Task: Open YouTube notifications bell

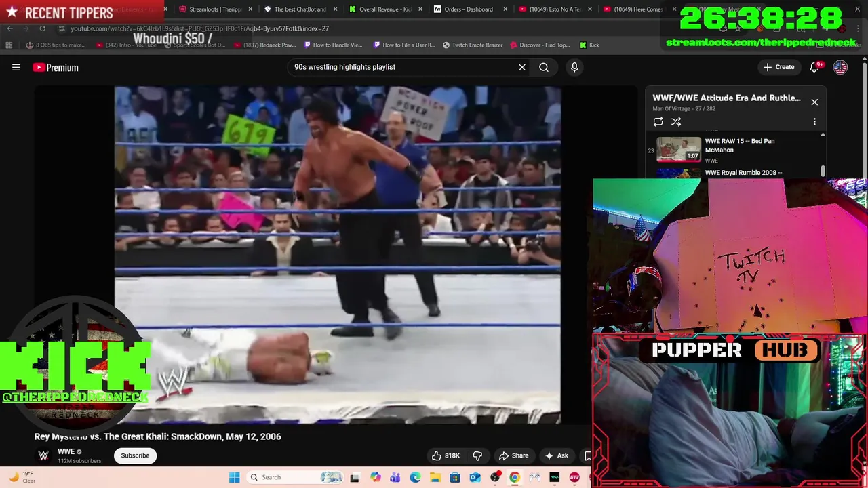Action: point(815,67)
